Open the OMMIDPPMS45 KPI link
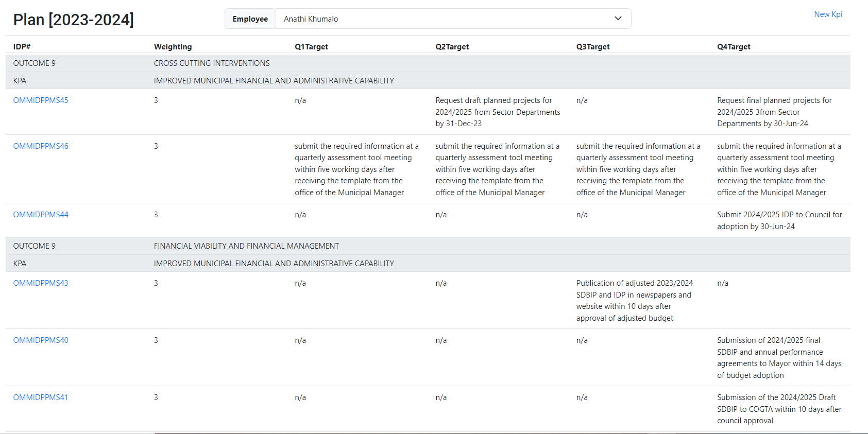Viewport: 868px width, 434px height. (x=41, y=100)
